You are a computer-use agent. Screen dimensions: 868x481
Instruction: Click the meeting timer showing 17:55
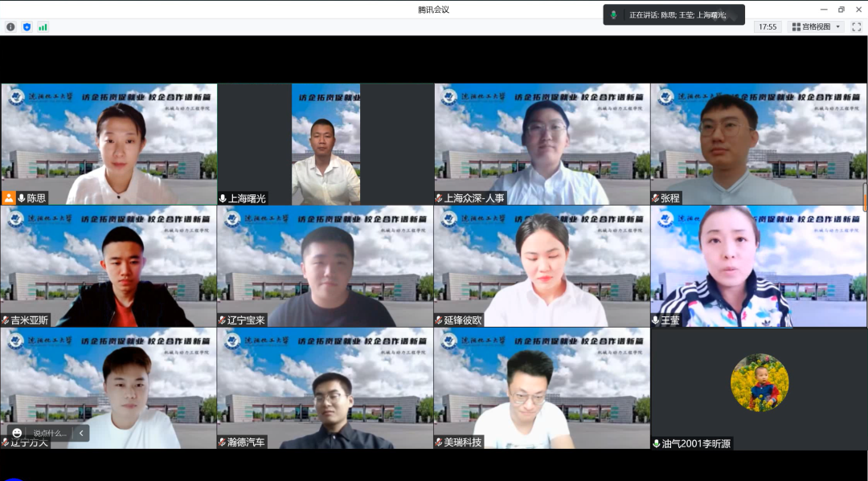[x=768, y=26]
